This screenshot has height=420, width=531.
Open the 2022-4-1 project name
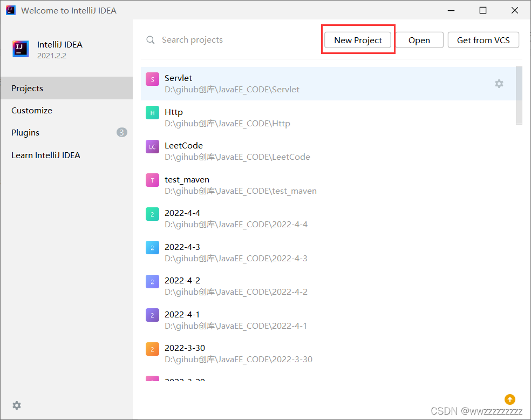click(182, 314)
